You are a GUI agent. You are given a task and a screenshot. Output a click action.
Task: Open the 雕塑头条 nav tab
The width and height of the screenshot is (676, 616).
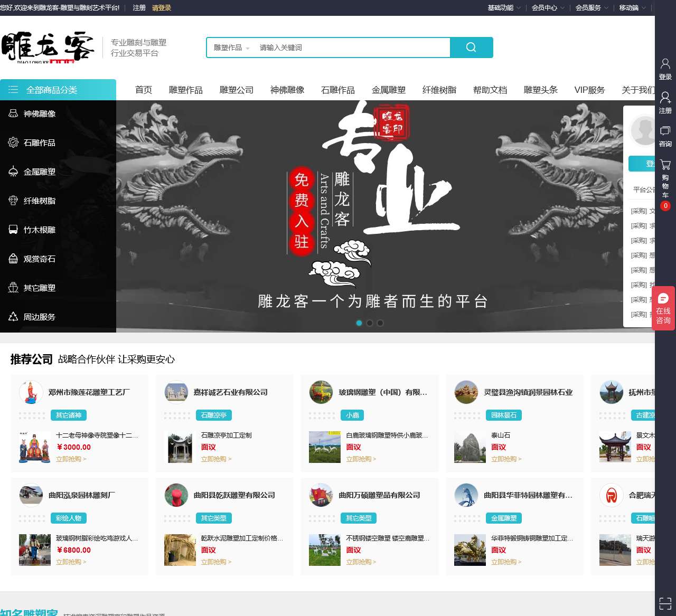[541, 90]
